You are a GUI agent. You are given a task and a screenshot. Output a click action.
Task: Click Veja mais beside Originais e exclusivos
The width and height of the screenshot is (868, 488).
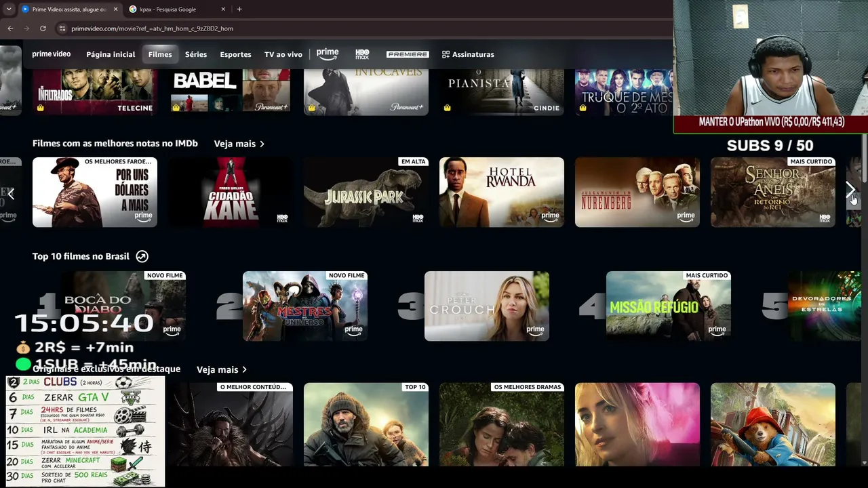[x=222, y=369]
